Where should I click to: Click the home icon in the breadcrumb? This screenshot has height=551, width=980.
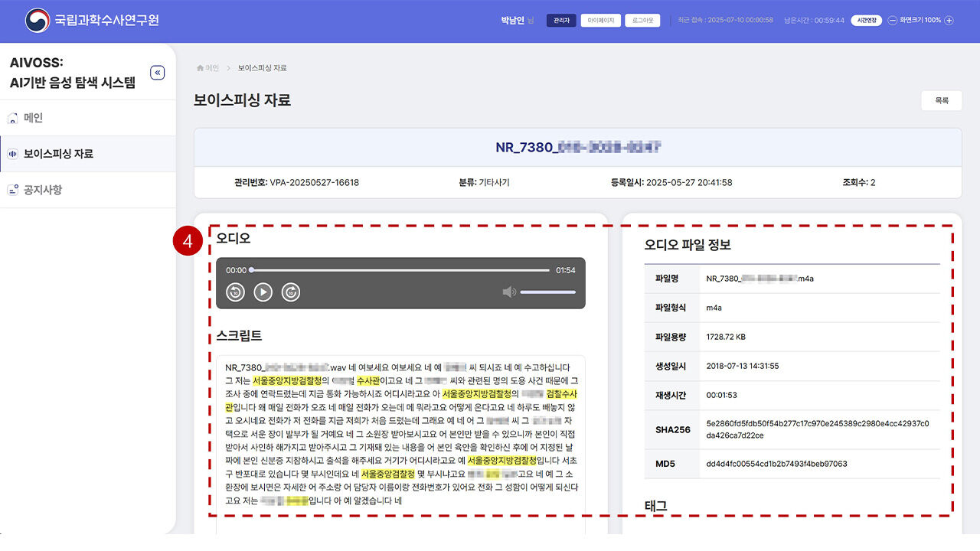point(201,68)
